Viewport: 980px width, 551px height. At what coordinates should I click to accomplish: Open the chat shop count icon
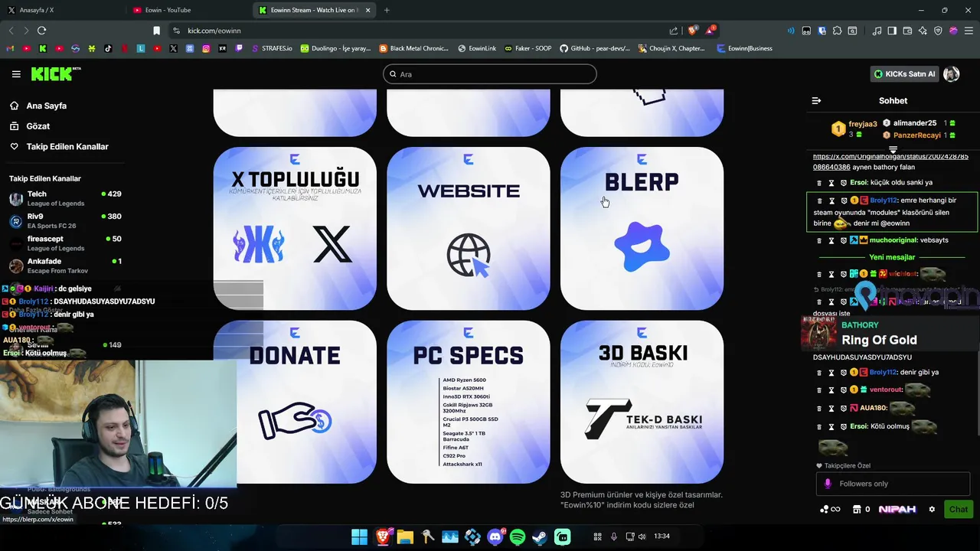point(861,509)
